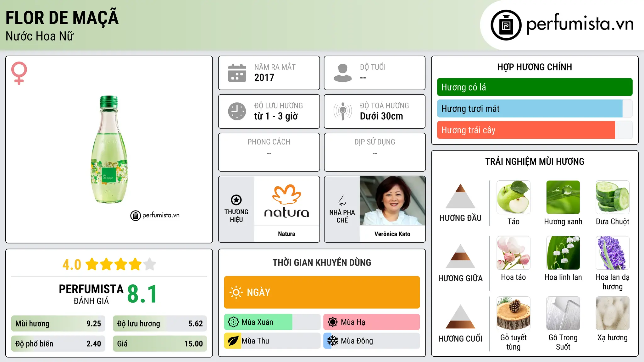Open the Hoa táo note image

click(514, 253)
